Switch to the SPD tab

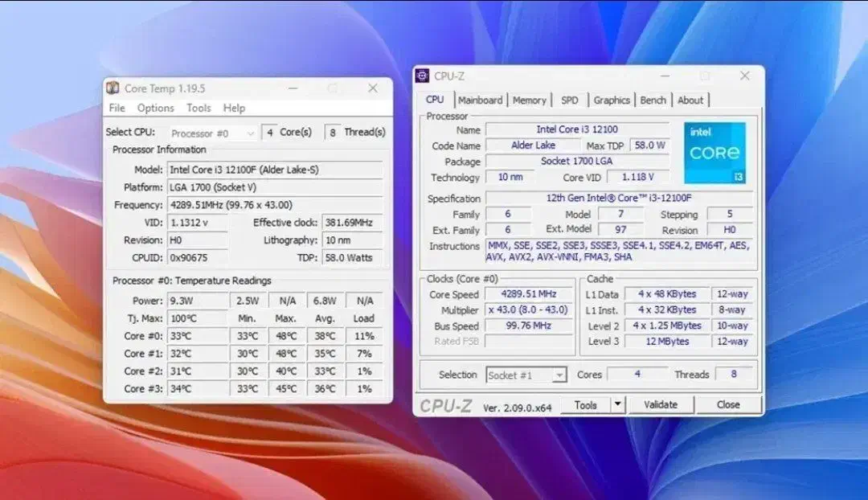pos(570,100)
